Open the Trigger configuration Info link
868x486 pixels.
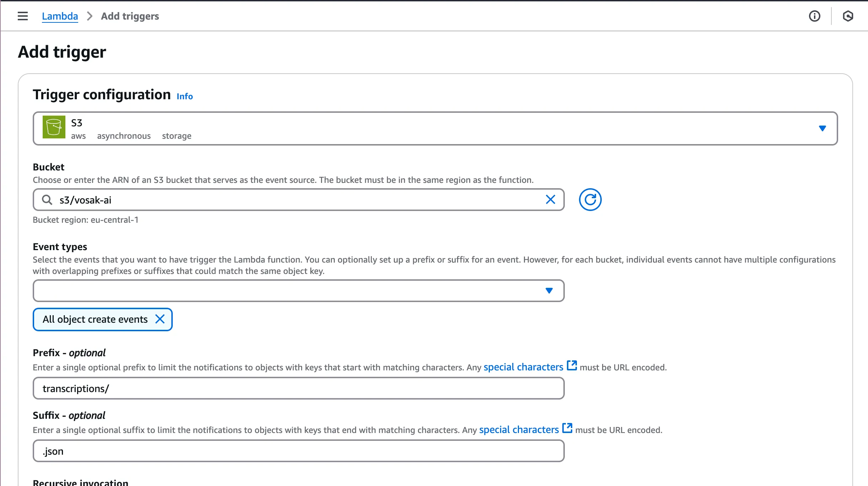click(x=184, y=96)
